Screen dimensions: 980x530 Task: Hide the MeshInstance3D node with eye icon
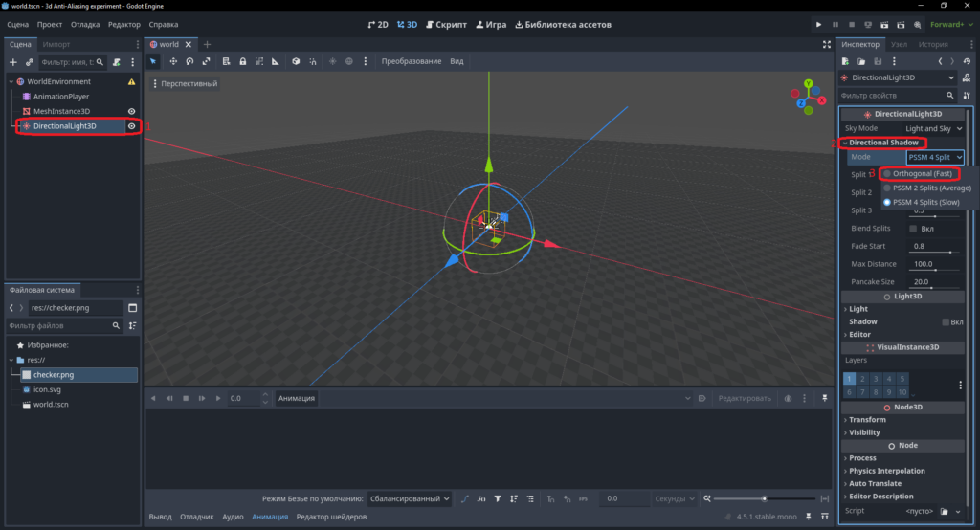[x=132, y=111]
